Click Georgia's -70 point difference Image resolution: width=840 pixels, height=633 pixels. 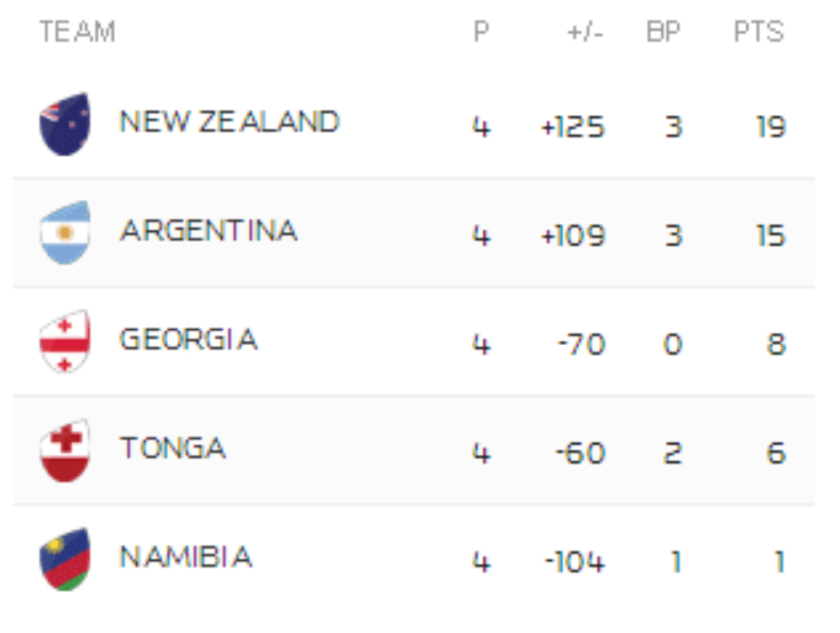tap(580, 345)
